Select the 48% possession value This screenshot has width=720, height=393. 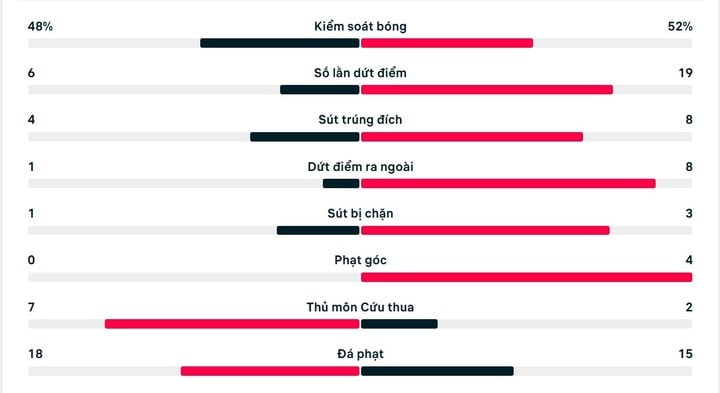pos(40,26)
